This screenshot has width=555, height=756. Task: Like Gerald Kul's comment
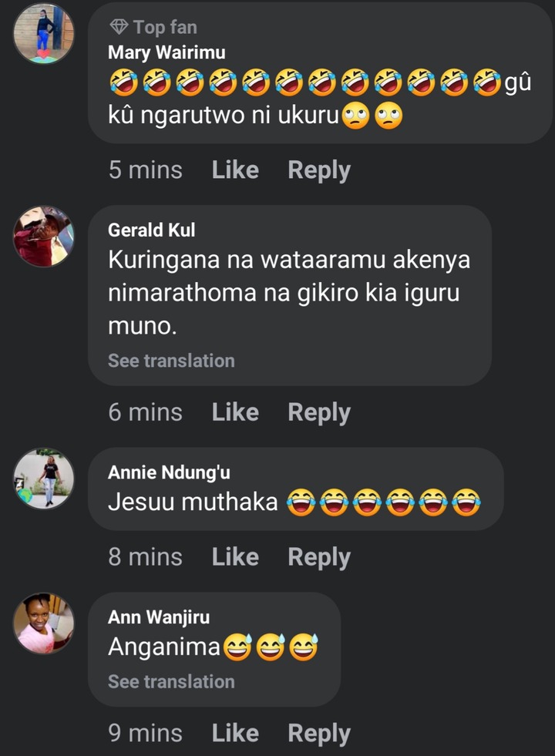235,412
